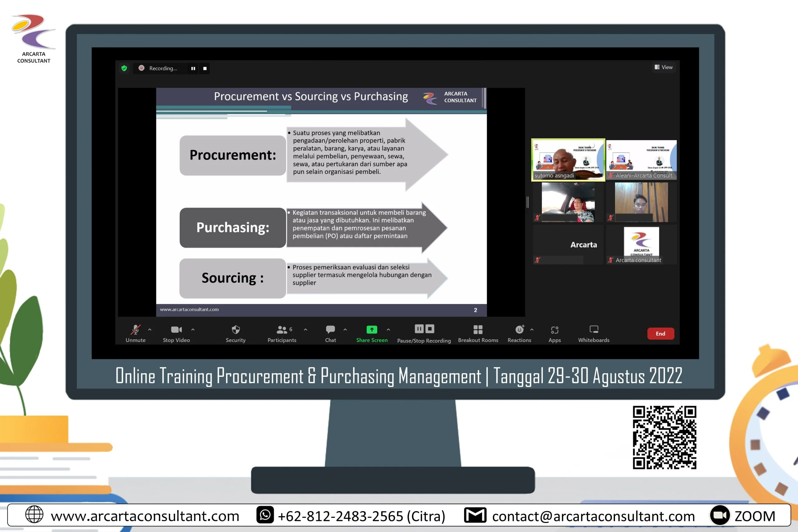The width and height of the screenshot is (798, 532).
Task: Click Pause/Stop Recording in bottom toolbar
Action: 424,329
